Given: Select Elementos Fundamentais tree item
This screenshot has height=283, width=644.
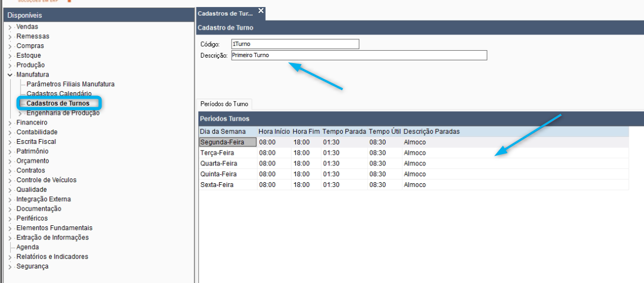Looking at the screenshot, I should point(55,228).
